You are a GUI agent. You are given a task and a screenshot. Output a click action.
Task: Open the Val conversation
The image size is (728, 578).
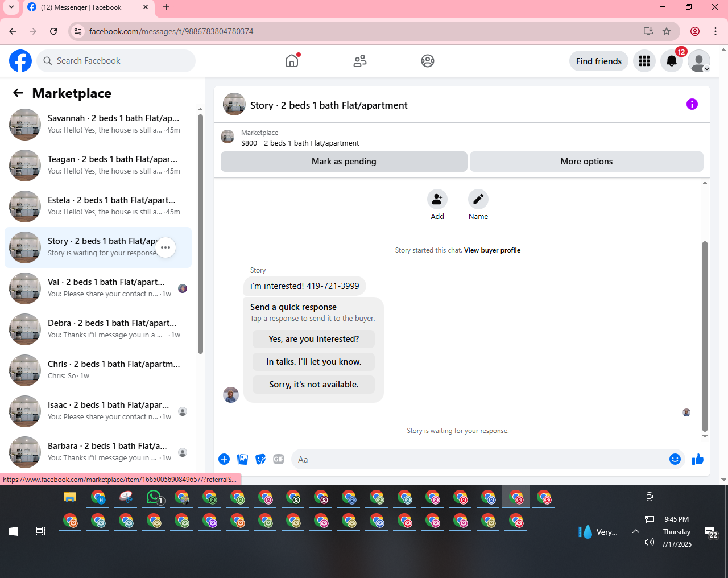(x=98, y=288)
